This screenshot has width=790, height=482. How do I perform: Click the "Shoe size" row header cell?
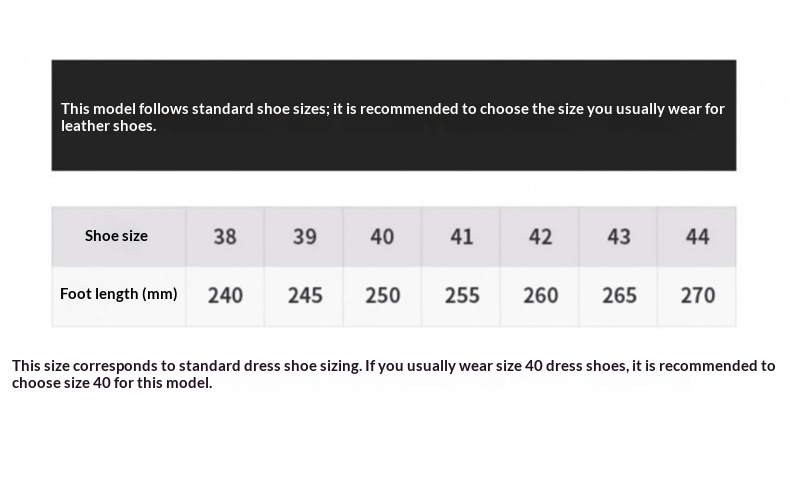coord(117,236)
